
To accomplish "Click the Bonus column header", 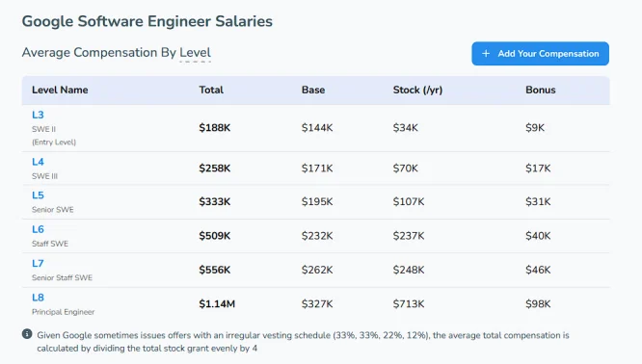I will pyautogui.click(x=541, y=90).
